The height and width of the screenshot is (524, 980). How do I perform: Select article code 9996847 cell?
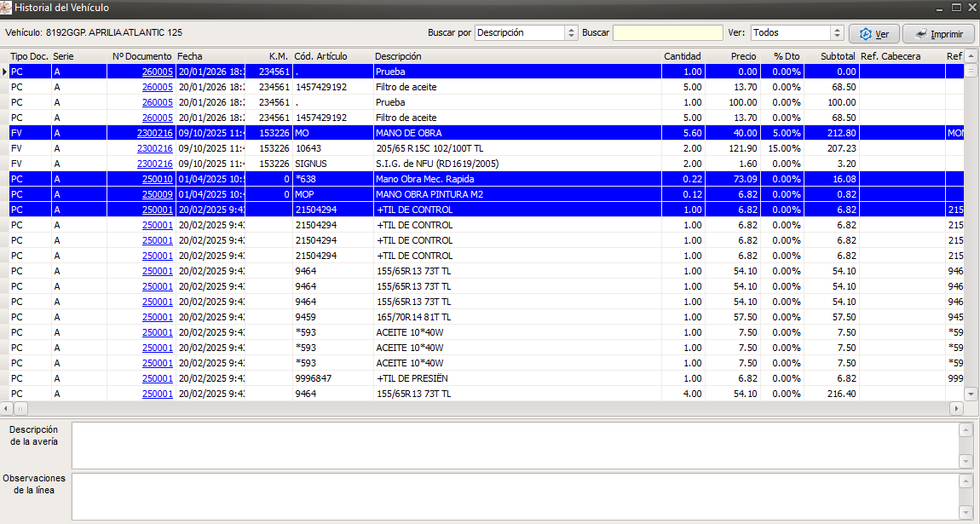click(x=332, y=378)
